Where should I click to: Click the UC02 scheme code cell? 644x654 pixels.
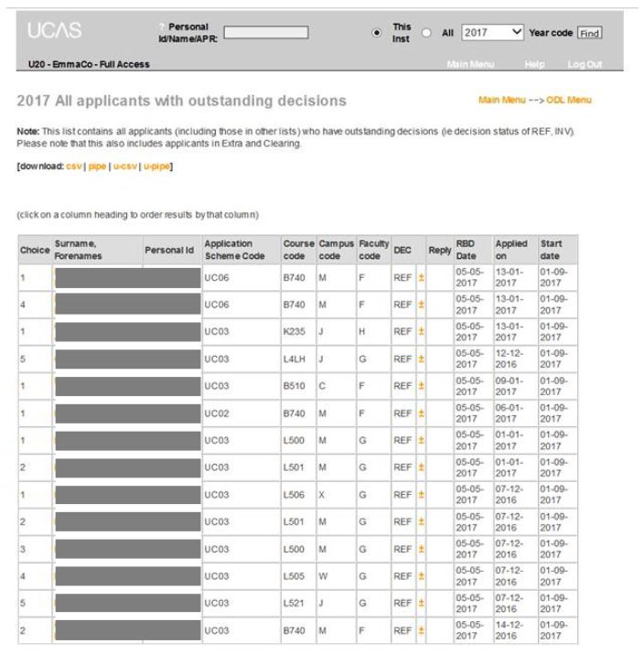217,413
